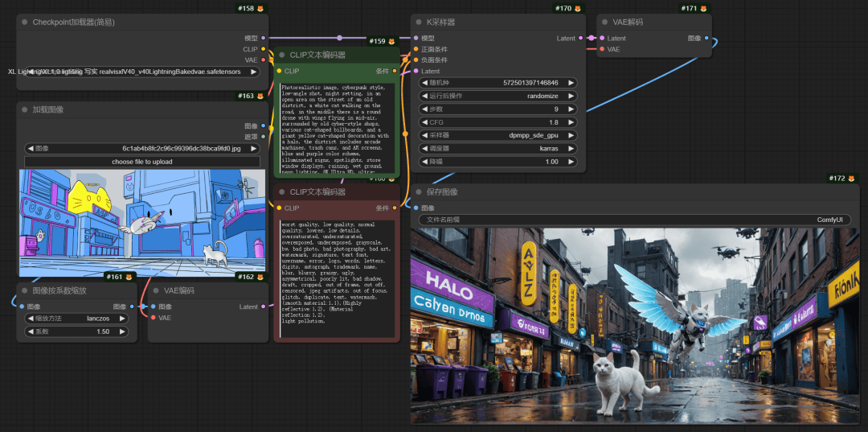Click the fox badge icon beside #163
Viewport: 868px width, 432px height.
[x=260, y=97]
